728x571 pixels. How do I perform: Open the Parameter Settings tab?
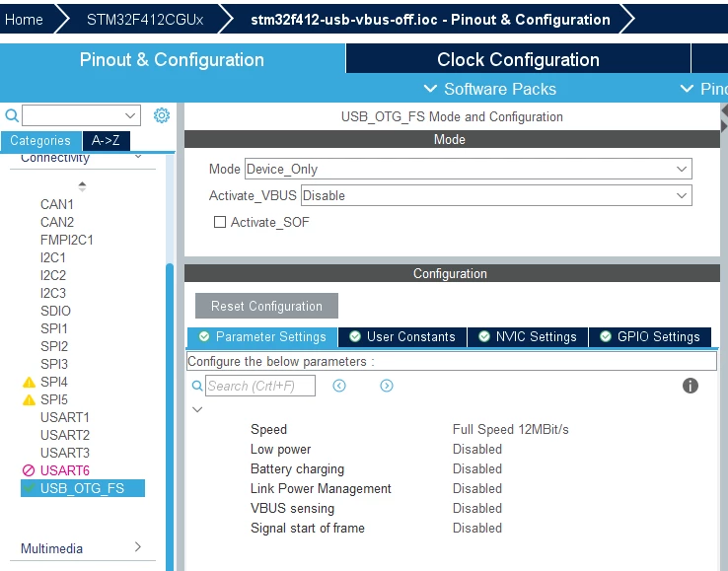[262, 336]
